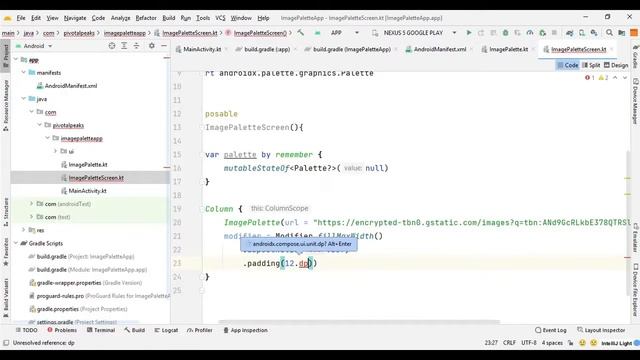Click the imagepaletteapp breadcrumb
Screen dimensions: 640x360
124,33
